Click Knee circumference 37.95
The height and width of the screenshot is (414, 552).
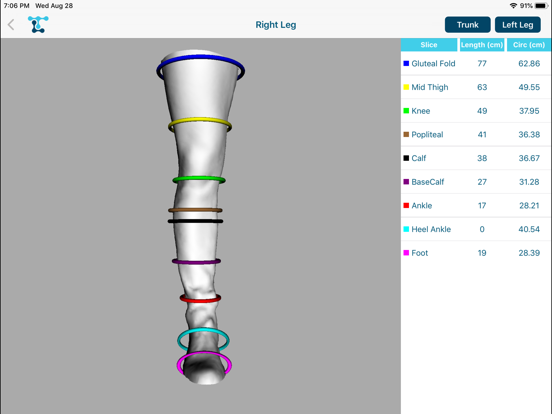point(529,111)
